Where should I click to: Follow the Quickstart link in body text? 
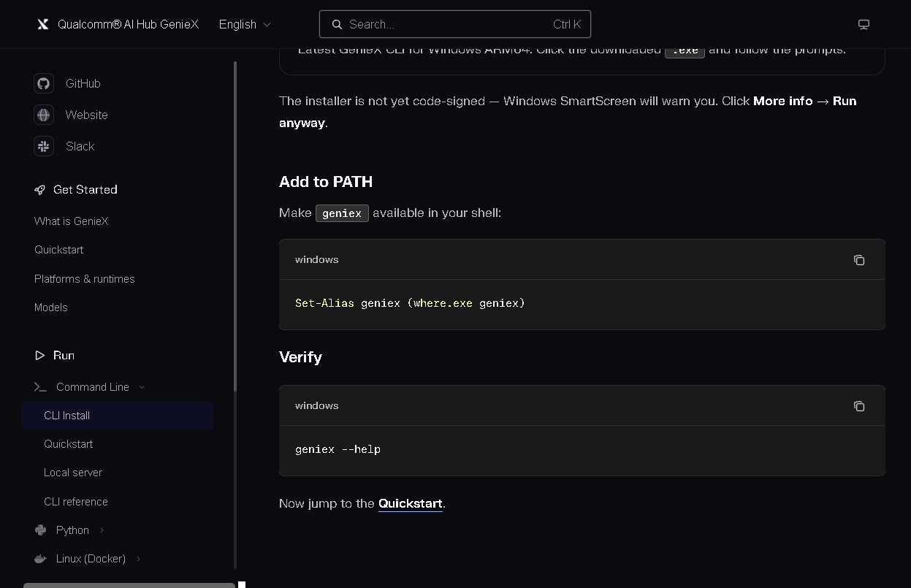pos(410,503)
